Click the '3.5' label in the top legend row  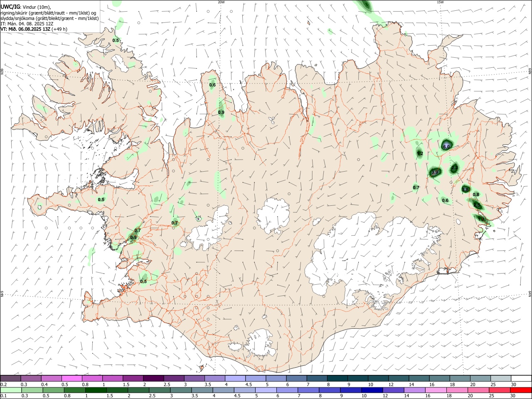point(207,384)
